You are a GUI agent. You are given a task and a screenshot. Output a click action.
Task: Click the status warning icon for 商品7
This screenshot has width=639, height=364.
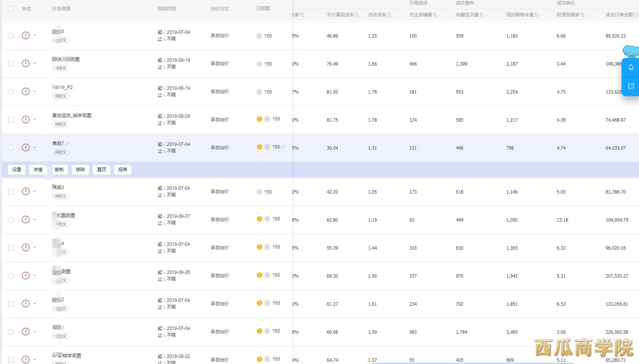[x=26, y=148]
